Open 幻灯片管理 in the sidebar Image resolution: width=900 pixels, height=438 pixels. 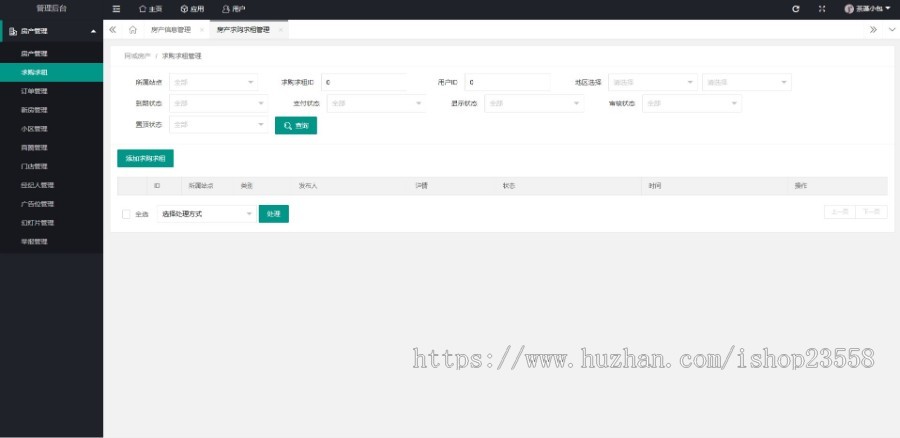click(52, 223)
